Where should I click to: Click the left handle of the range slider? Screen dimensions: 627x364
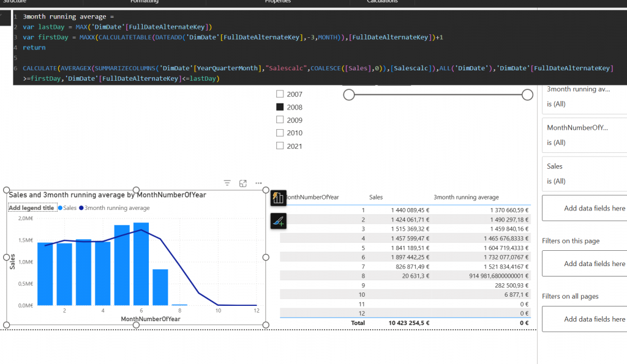coord(349,94)
